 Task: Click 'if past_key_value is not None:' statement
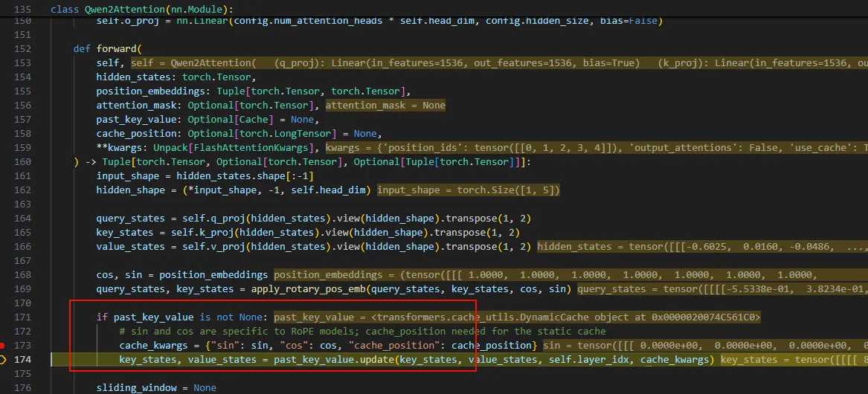tap(182, 317)
